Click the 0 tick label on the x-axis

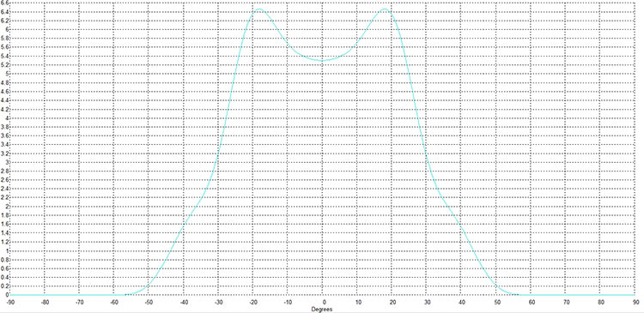323,303
